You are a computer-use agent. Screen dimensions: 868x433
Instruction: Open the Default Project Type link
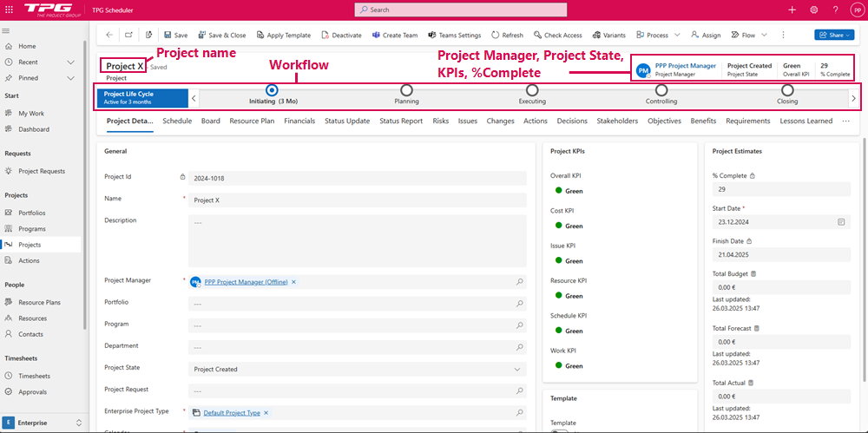coord(231,413)
